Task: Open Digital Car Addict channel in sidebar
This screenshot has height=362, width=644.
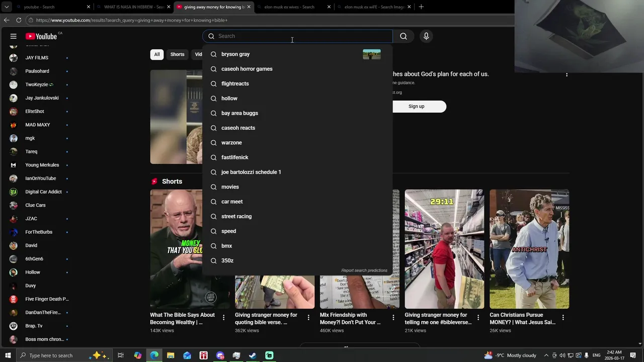Action: (x=43, y=192)
